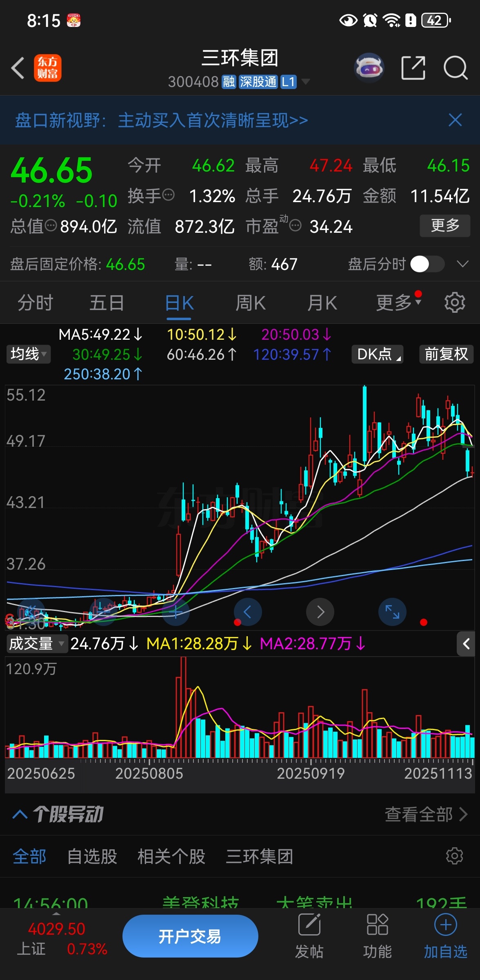Tap the L1 level badge

tap(288, 82)
